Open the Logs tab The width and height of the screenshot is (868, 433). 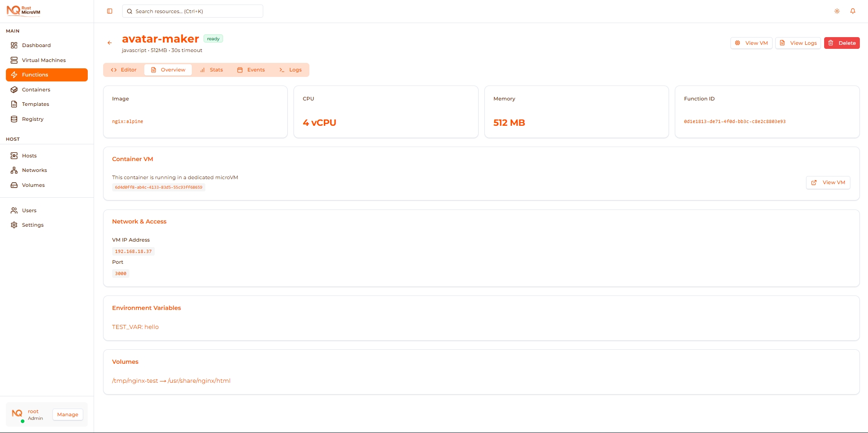pos(290,70)
